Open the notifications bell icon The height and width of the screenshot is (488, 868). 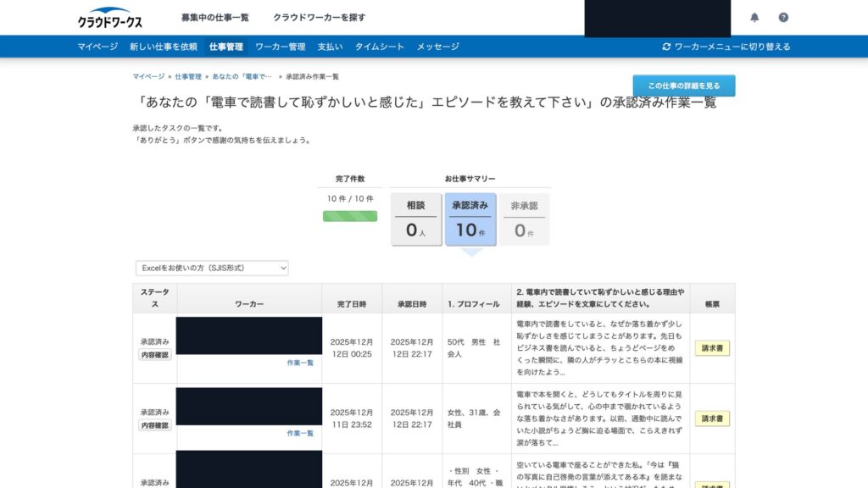(x=754, y=18)
